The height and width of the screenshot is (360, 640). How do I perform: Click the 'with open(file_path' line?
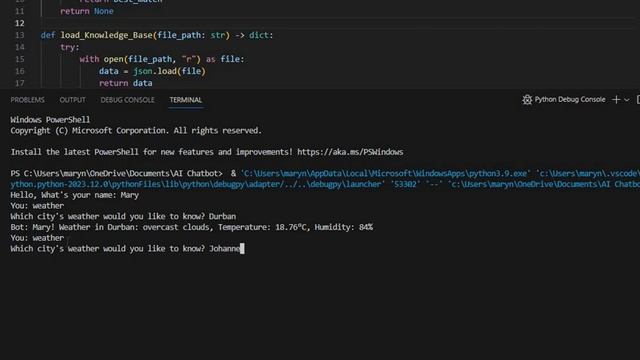point(162,59)
